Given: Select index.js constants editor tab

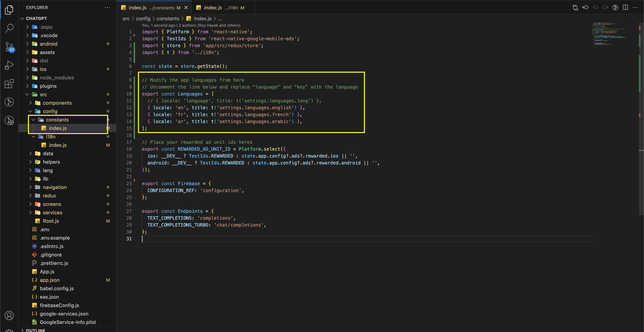Looking at the screenshot, I should [x=154, y=8].
